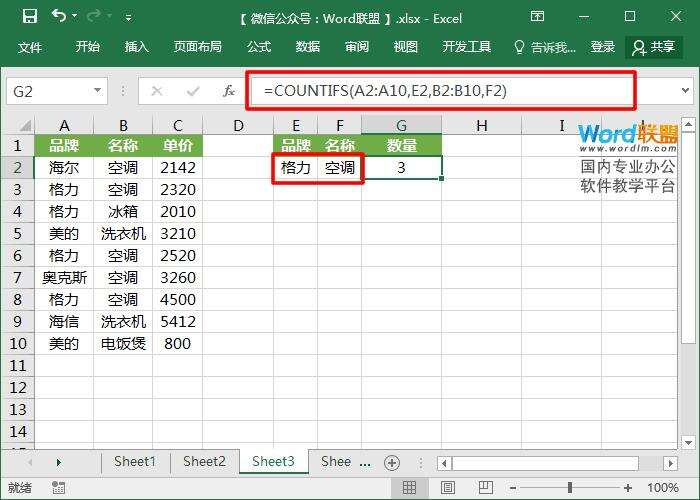Viewport: 700px width, 500px height.
Task: Click the active Sheet3 tab
Action: [273, 462]
